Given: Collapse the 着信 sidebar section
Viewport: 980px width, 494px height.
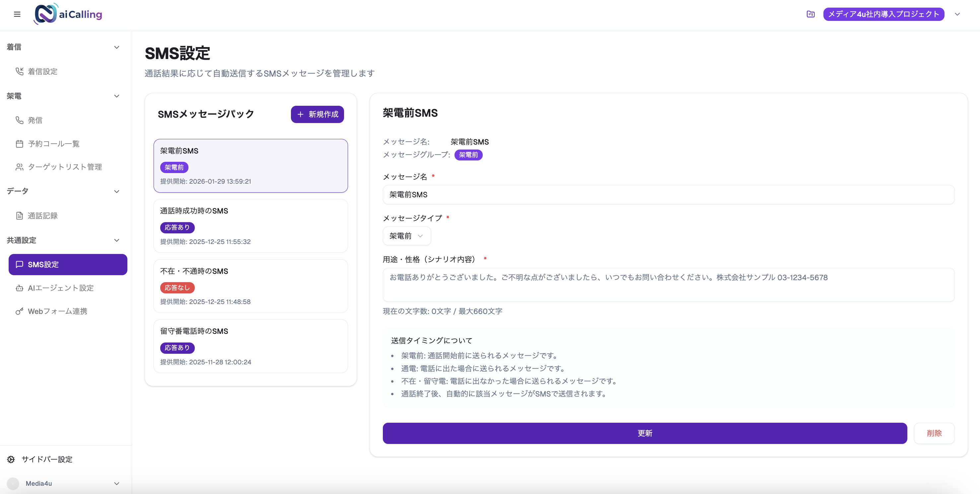Looking at the screenshot, I should coord(116,47).
